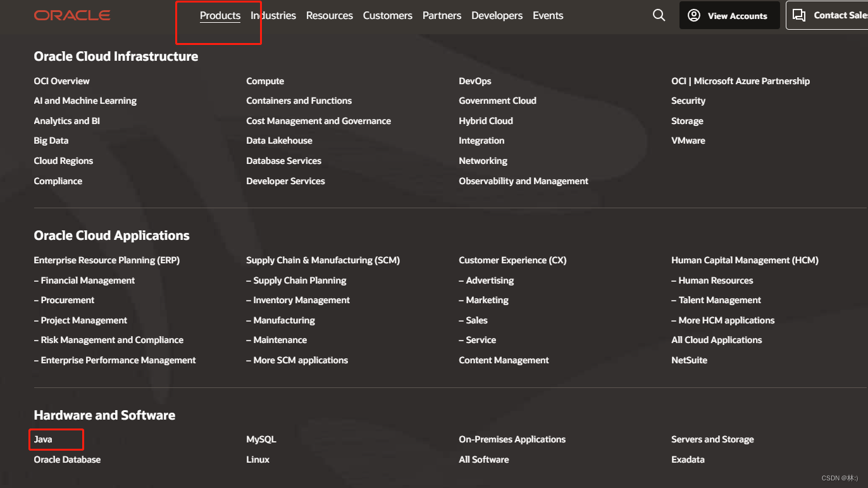Open Oracle Database link
This screenshot has height=488, width=868.
point(67,460)
